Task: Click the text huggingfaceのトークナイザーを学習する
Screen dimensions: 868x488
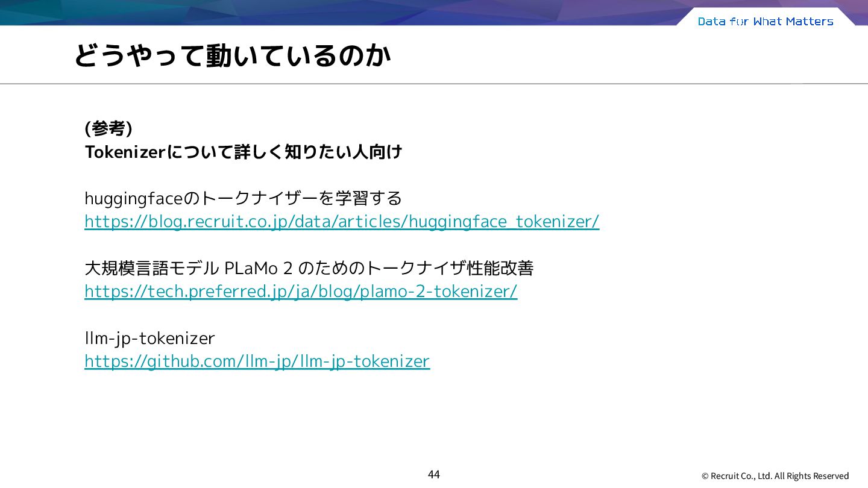Action: (243, 198)
